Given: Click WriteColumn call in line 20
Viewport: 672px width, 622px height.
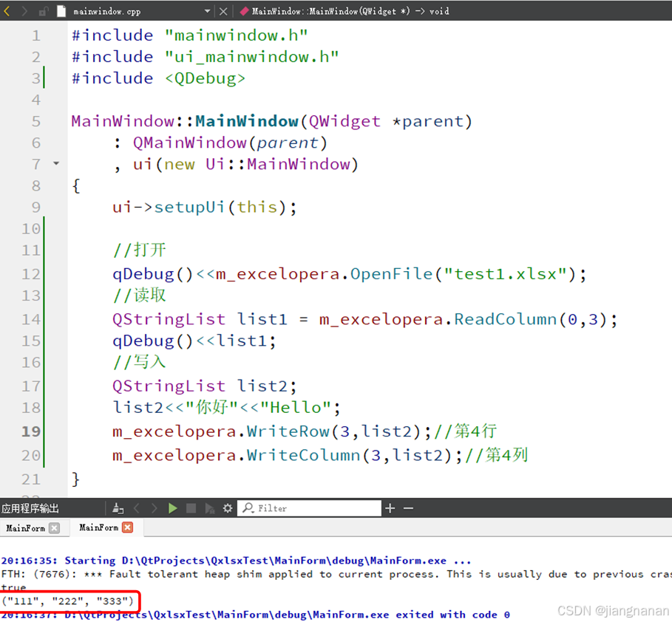Looking at the screenshot, I should pos(303,455).
